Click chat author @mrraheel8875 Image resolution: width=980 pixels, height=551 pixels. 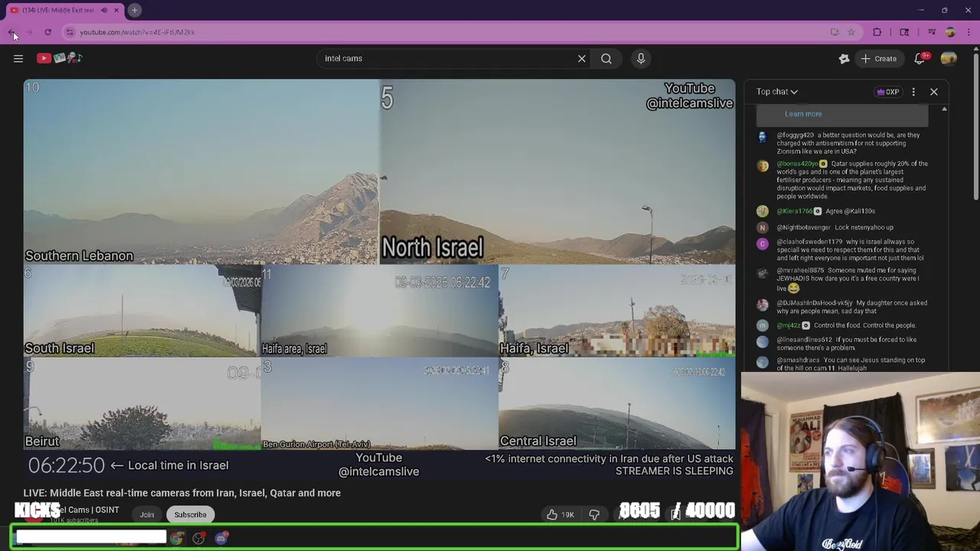[801, 270]
